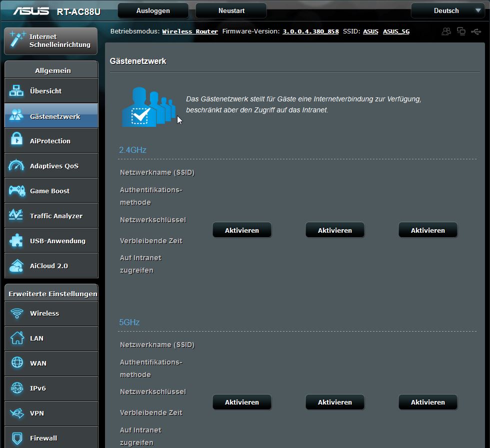Click the Gästenetzwerk page title

click(x=138, y=61)
